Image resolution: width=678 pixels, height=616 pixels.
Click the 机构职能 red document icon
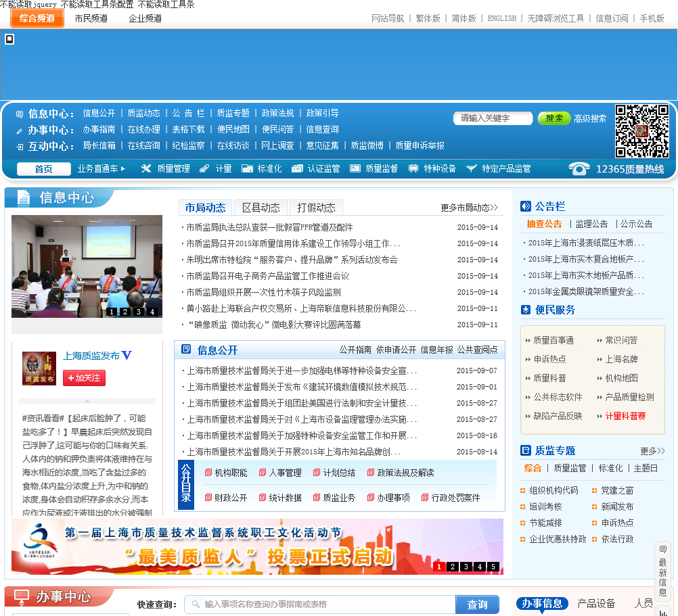[x=208, y=473]
